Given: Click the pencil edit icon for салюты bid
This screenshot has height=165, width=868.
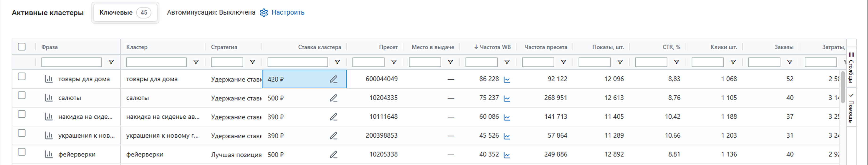Looking at the screenshot, I should pos(333,98).
